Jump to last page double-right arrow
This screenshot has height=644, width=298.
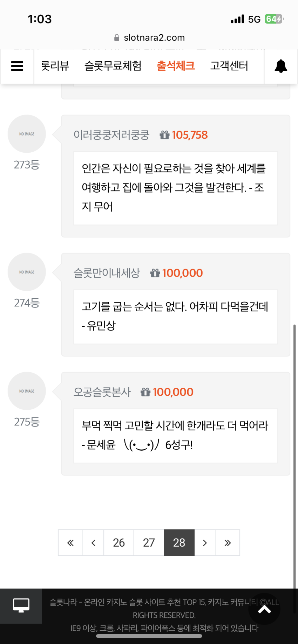228,543
